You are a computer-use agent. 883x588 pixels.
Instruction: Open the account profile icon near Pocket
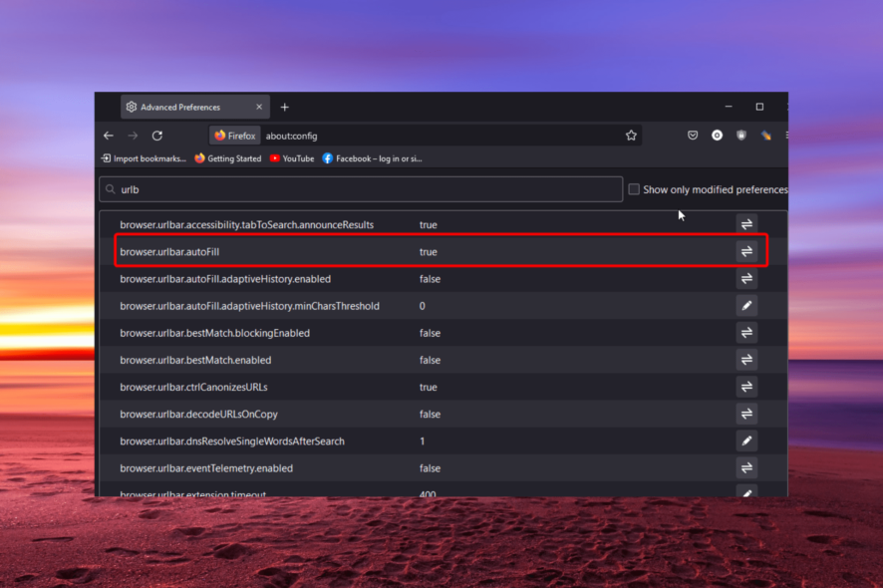tap(717, 135)
